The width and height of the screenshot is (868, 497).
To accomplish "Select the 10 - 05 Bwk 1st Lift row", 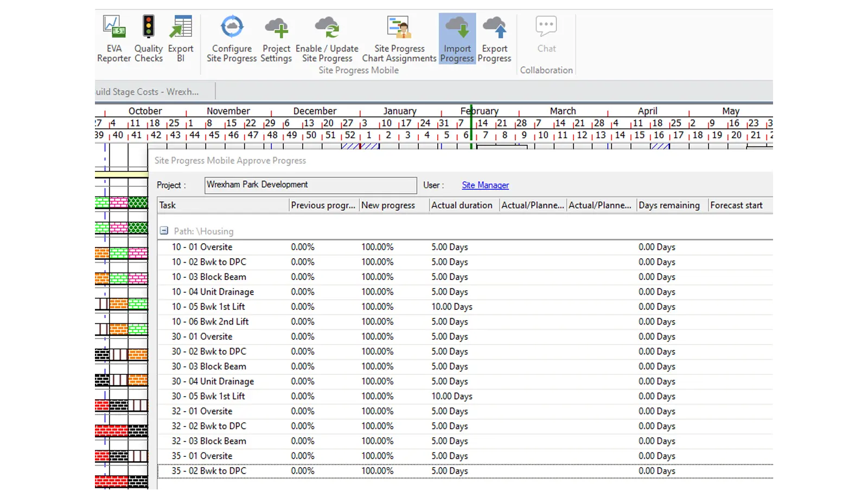I will pyautogui.click(x=208, y=307).
